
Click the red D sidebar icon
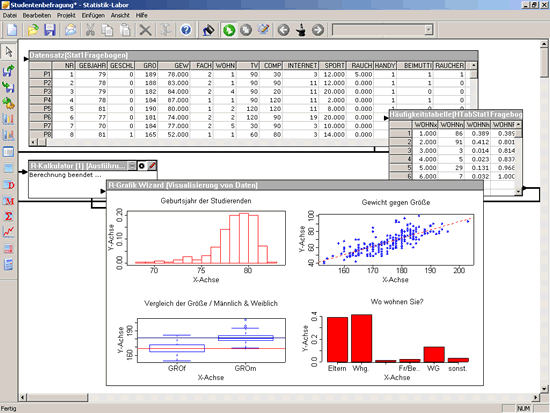[x=8, y=185]
